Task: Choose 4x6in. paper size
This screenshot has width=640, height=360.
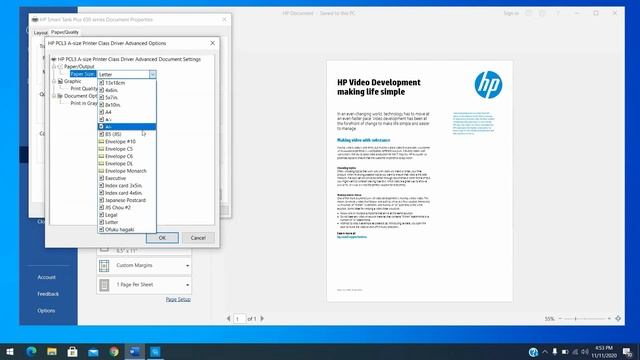Action: tap(127, 90)
